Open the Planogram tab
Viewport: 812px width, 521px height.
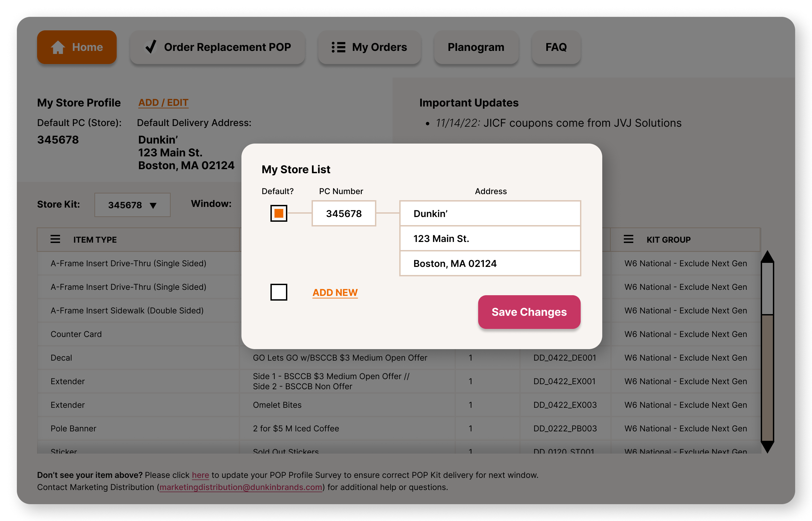tap(475, 48)
